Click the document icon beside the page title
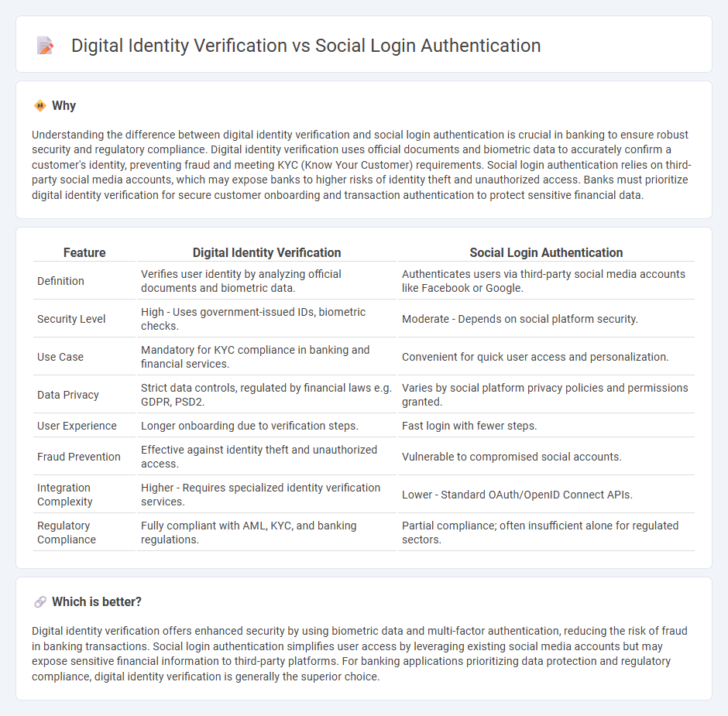The image size is (728, 716). click(x=45, y=46)
